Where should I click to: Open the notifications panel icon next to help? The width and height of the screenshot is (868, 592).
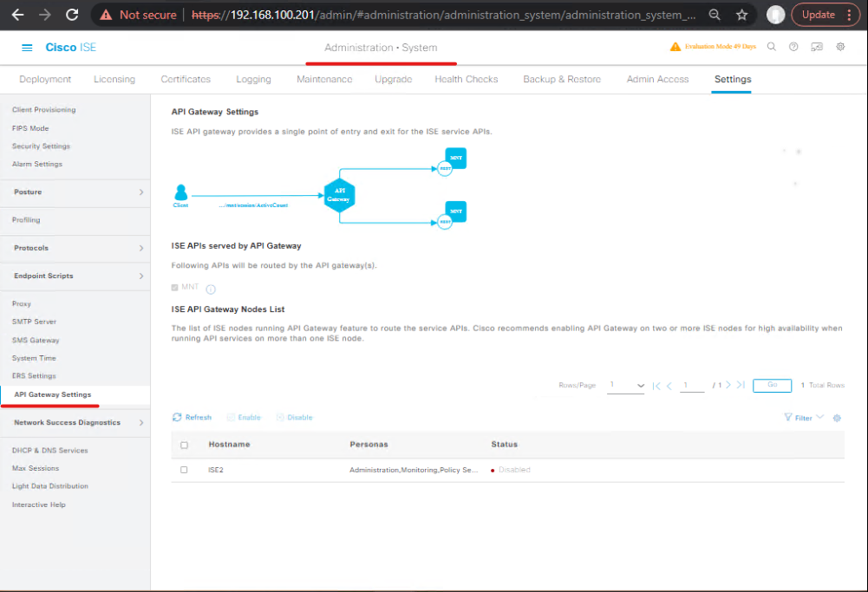coord(817,47)
